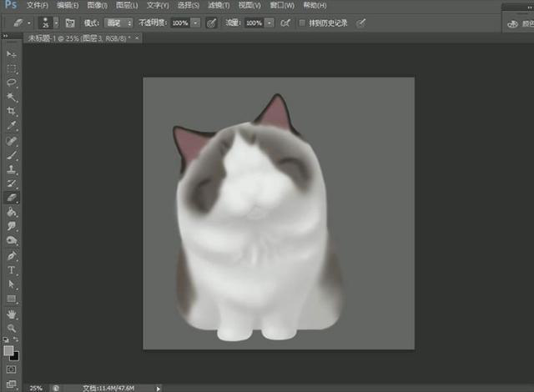Toggle Quick Mask mode
Screen dimensions: 534x392
point(12,368)
